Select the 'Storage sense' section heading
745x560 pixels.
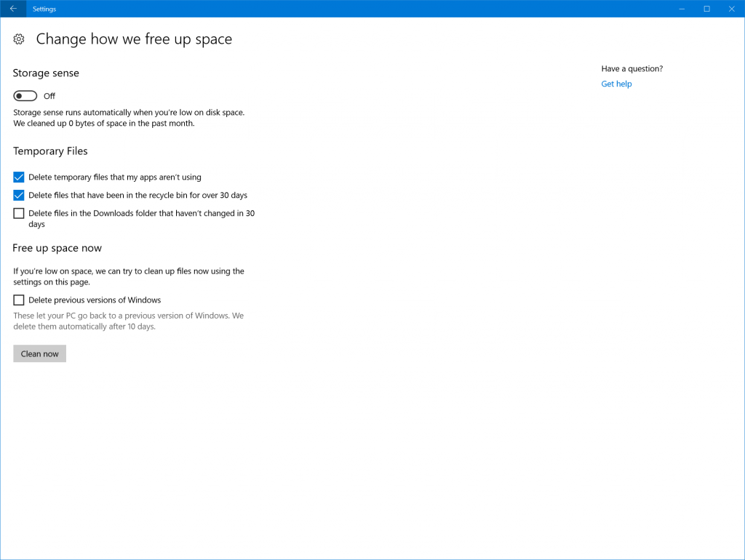(46, 73)
